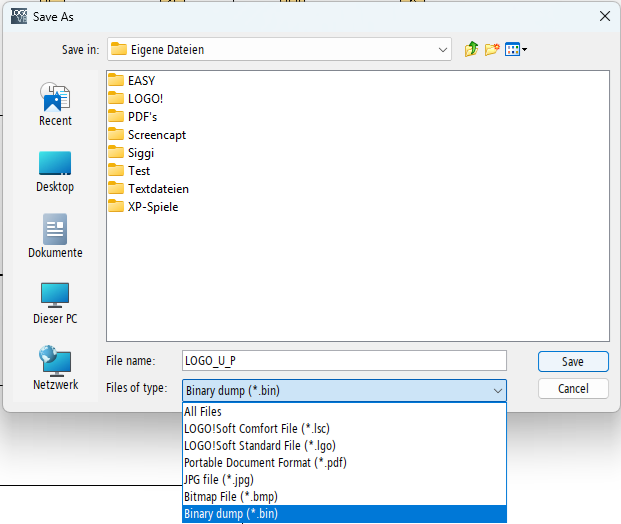Browse the Netzwerk location
The height and width of the screenshot is (524, 621).
click(55, 368)
